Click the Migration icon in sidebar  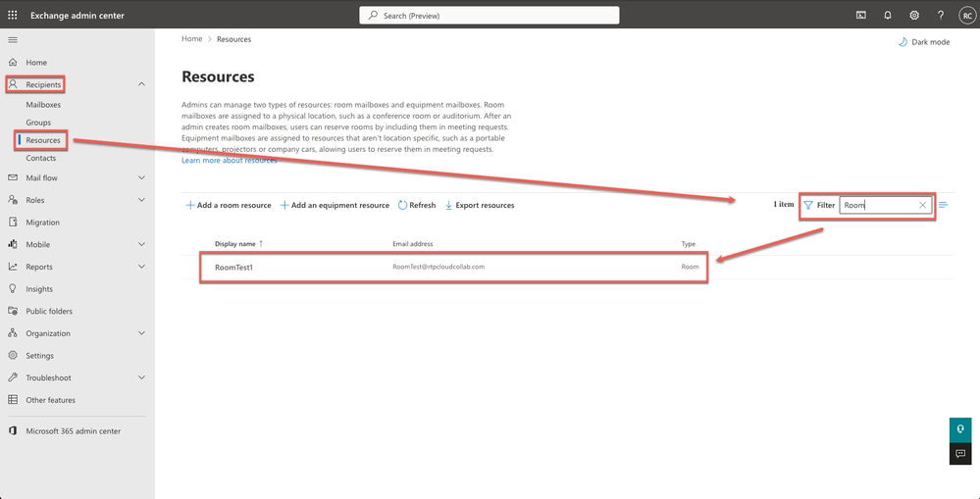coord(13,223)
